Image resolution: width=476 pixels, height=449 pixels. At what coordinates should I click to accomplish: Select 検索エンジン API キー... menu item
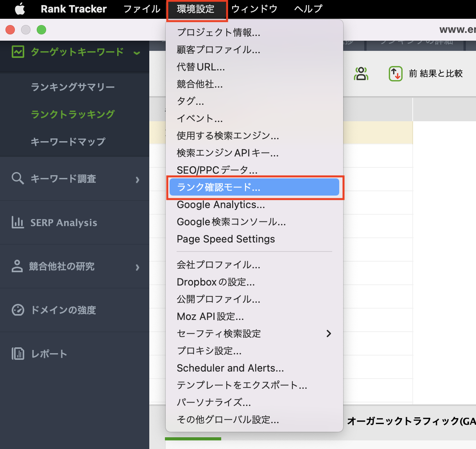click(x=254, y=153)
